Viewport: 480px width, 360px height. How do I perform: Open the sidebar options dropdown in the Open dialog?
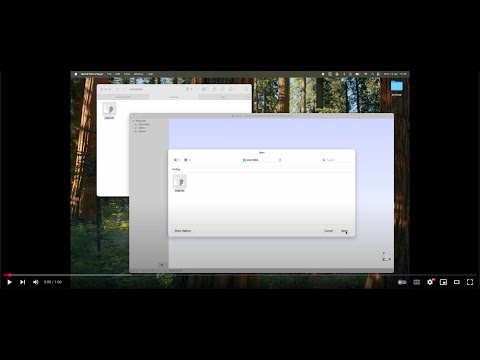point(177,160)
